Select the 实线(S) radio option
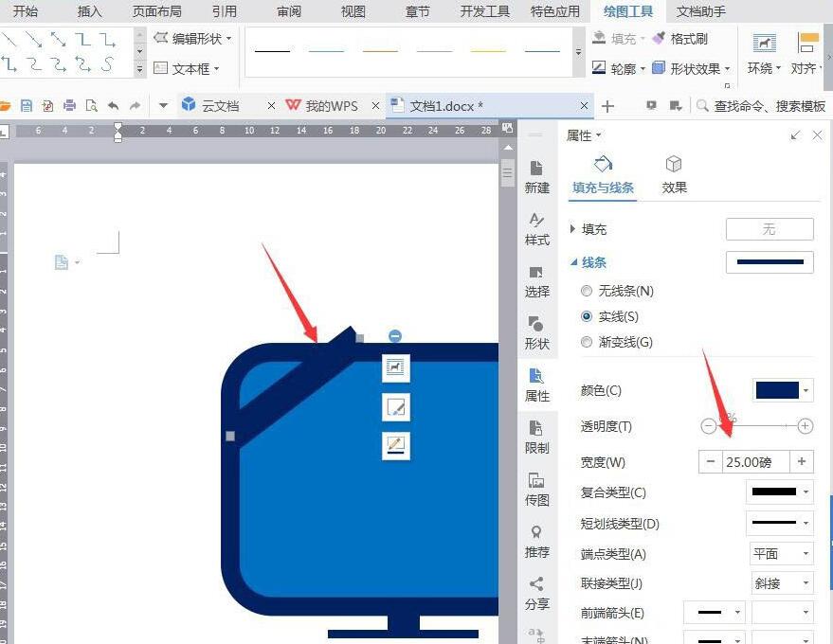Image resolution: width=833 pixels, height=644 pixels. pyautogui.click(x=587, y=316)
